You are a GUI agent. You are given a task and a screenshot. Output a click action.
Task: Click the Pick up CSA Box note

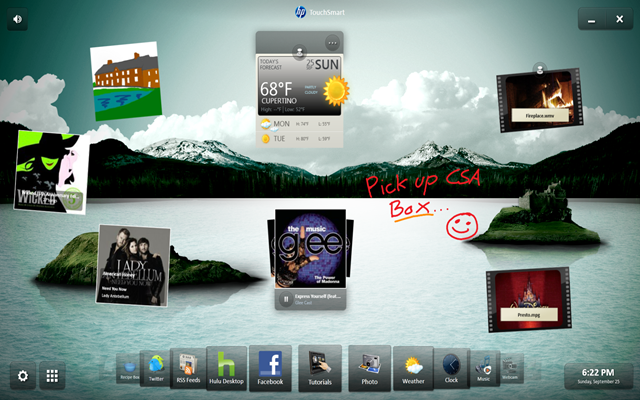click(x=422, y=203)
